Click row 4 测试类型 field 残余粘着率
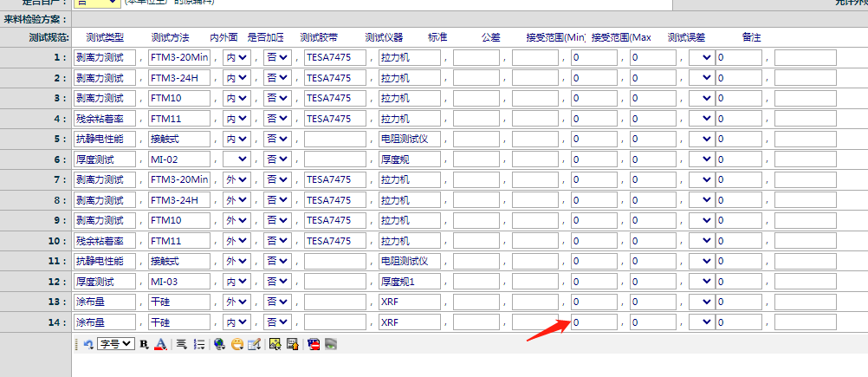This screenshot has width=868, height=377. click(x=105, y=119)
